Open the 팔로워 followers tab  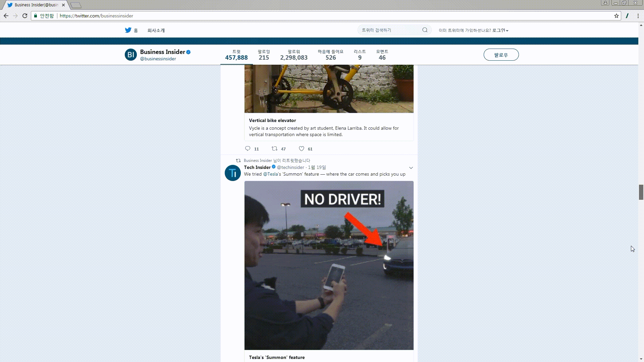[x=293, y=55]
